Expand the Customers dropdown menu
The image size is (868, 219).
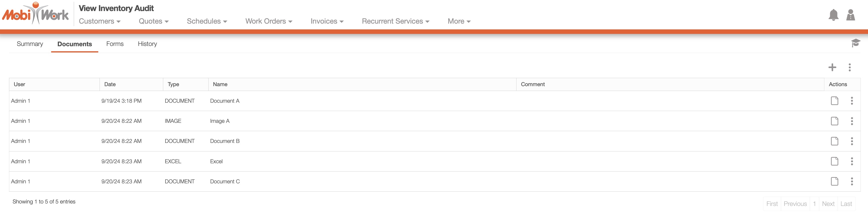click(x=99, y=21)
